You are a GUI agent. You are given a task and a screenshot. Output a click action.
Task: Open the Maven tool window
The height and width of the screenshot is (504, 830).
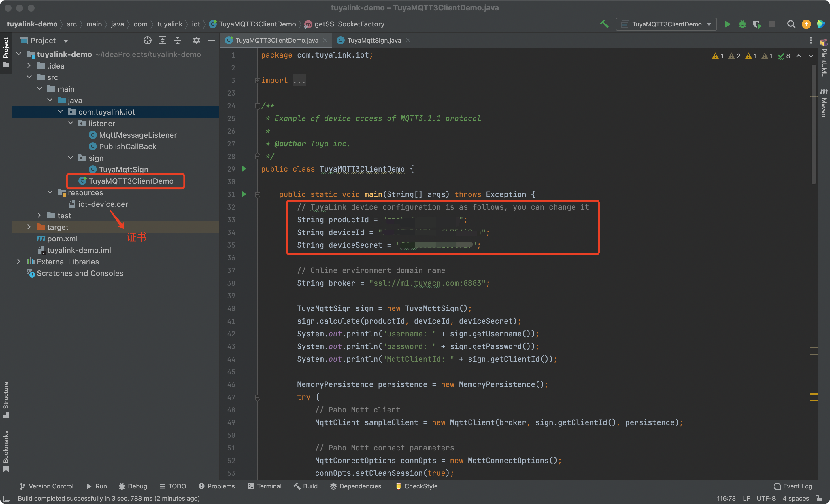824,102
